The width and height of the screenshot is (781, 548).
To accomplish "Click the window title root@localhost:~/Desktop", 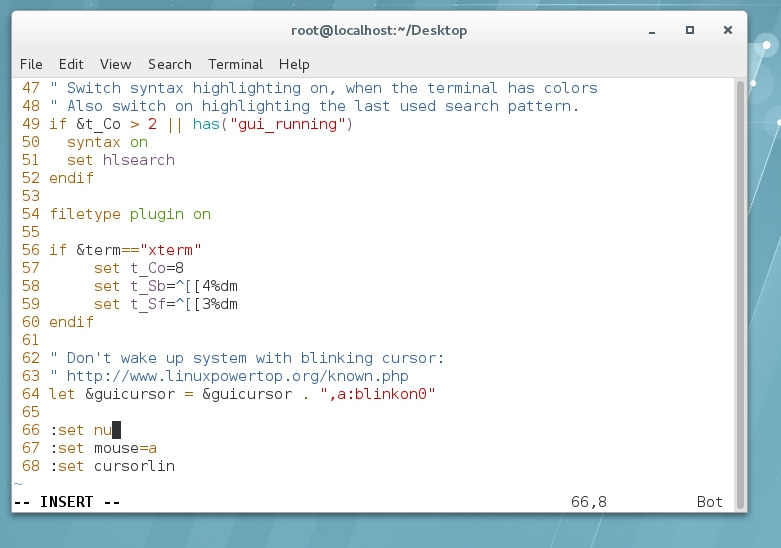I will [379, 31].
